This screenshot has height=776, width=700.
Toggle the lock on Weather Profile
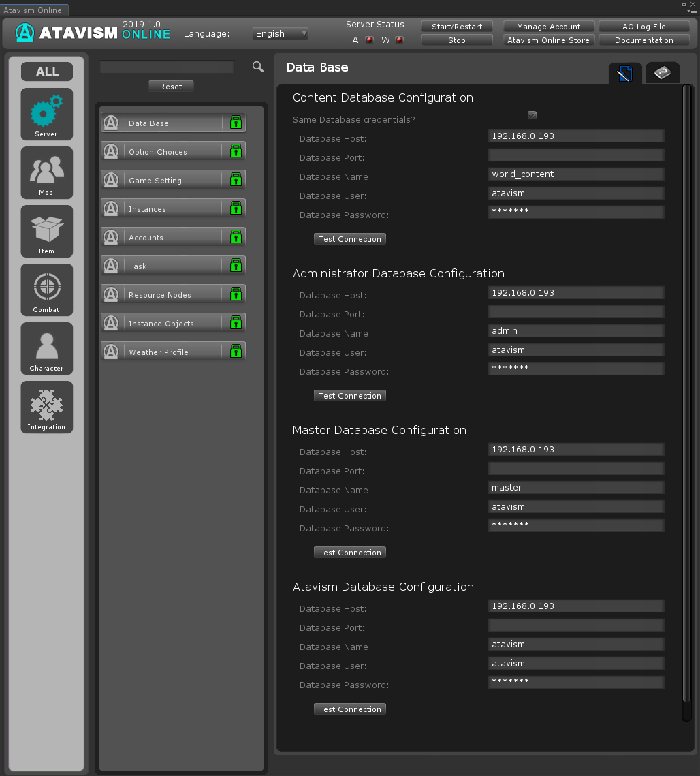click(236, 352)
